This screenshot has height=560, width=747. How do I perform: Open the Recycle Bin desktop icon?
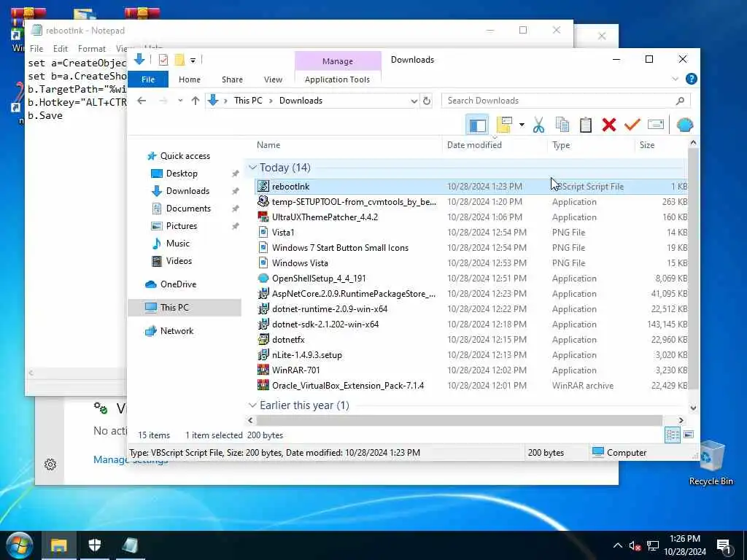click(711, 463)
